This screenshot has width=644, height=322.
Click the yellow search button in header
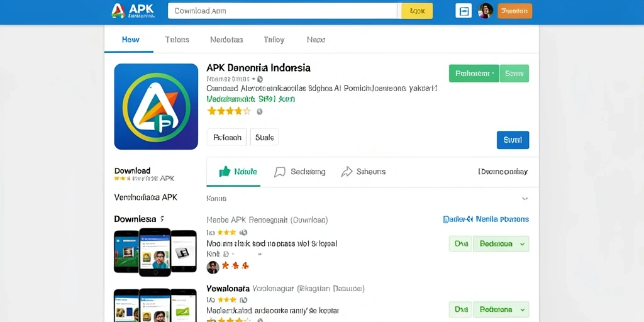tap(417, 11)
